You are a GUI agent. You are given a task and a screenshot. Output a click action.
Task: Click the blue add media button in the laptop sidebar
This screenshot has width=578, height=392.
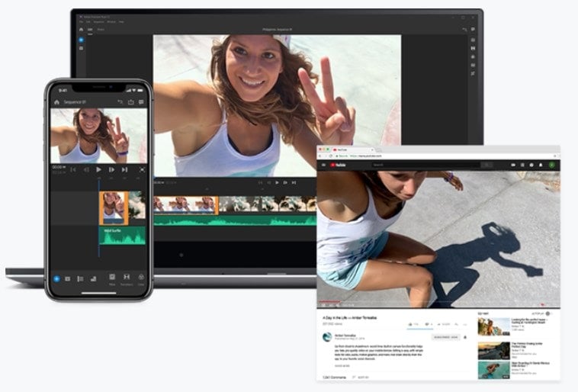coord(81,40)
